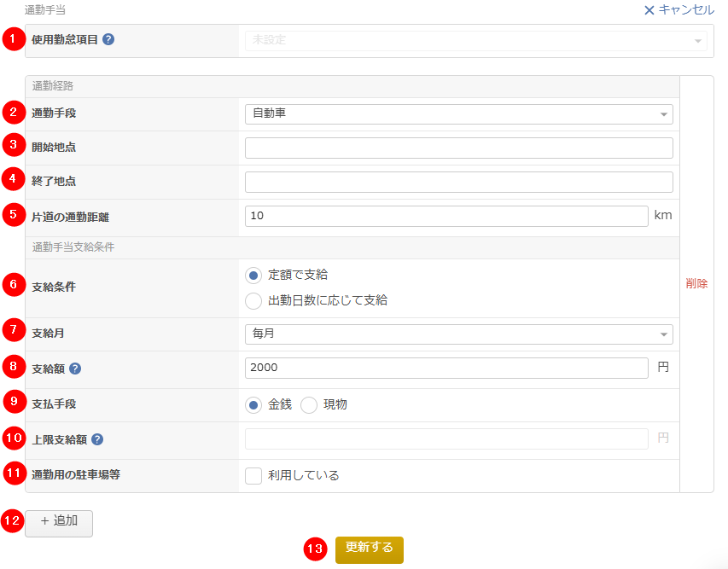Image resolution: width=728 pixels, height=569 pixels.
Task: Enable the 利用している parking checkbox
Action: coord(253,475)
